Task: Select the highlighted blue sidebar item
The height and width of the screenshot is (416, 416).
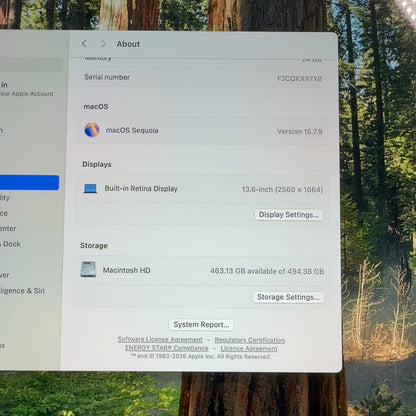Action: click(x=29, y=183)
